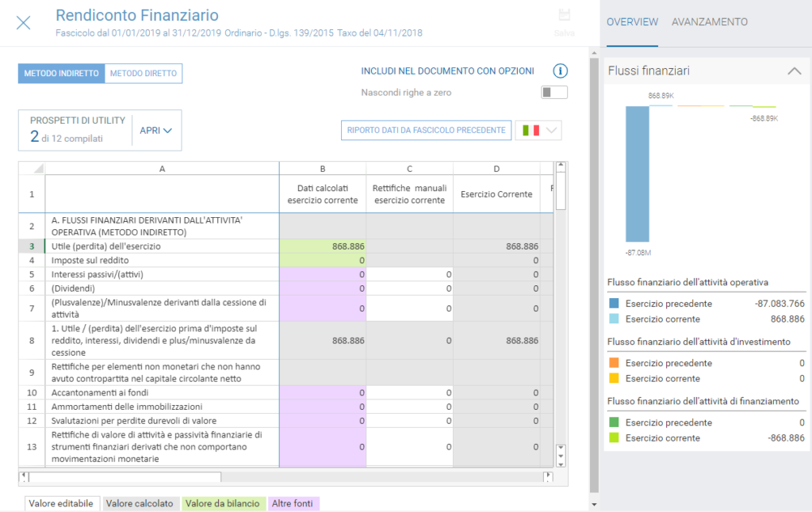This screenshot has height=512, width=812.
Task: Edit Rettifiche manuali cell for Accantonamenti ai fondi
Action: 410,393
